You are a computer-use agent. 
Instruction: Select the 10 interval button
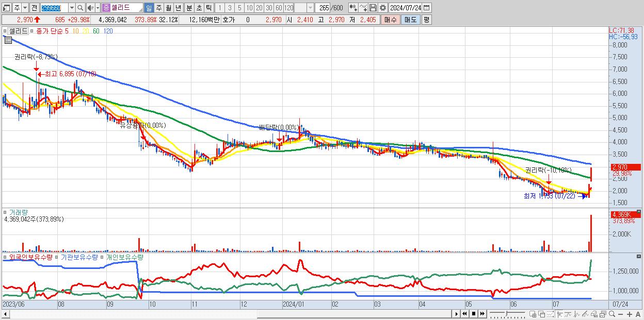[250, 8]
